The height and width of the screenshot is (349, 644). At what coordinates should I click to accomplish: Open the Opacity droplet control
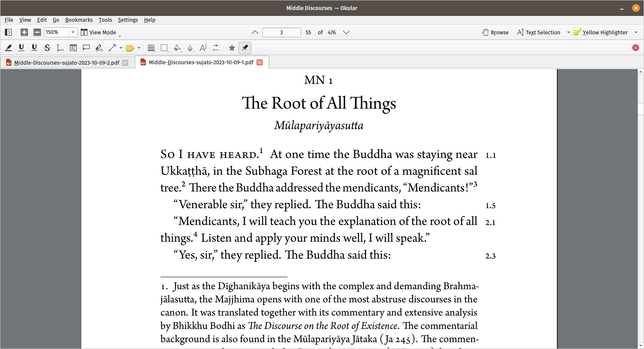[190, 48]
